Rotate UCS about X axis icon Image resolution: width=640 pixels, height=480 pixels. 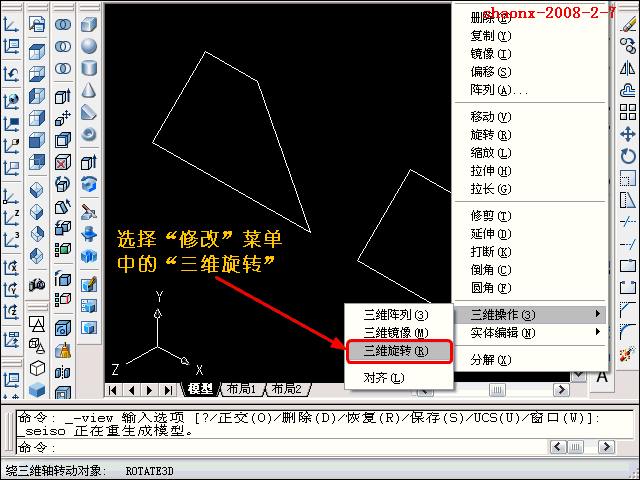click(11, 269)
